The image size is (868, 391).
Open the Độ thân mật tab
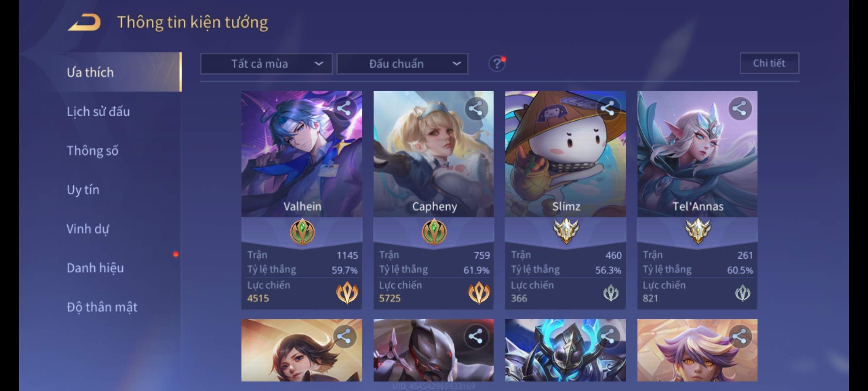102,307
